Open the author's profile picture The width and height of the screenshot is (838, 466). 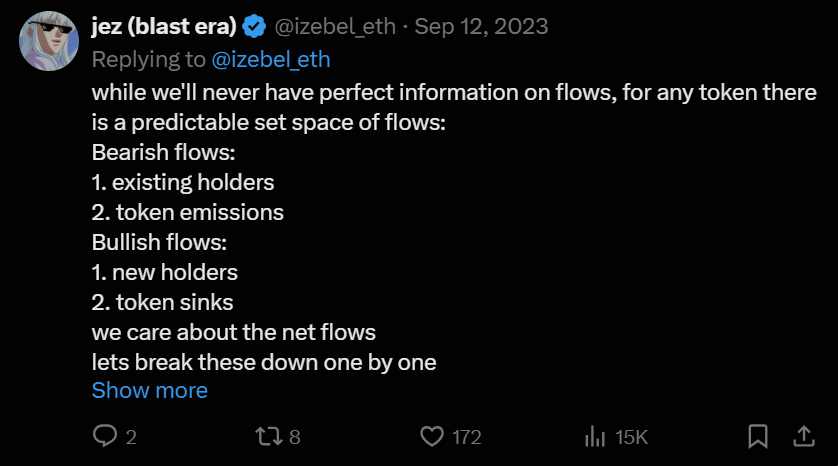tap(51, 40)
